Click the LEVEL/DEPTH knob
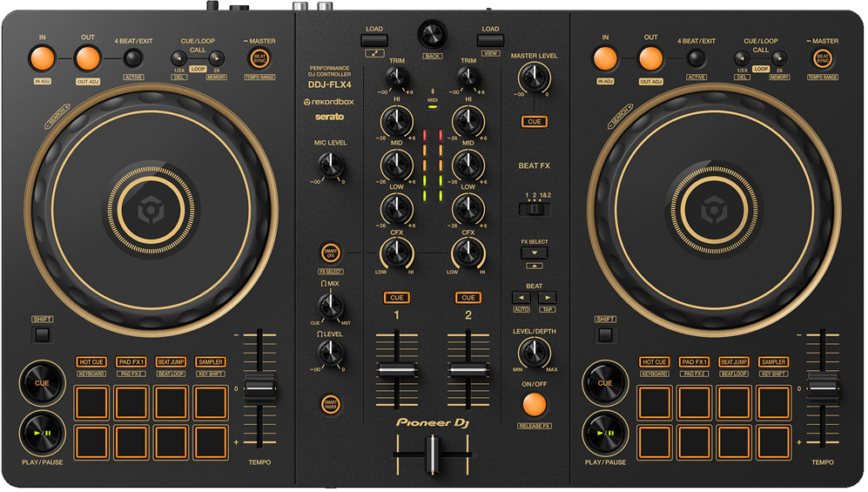 (x=535, y=353)
